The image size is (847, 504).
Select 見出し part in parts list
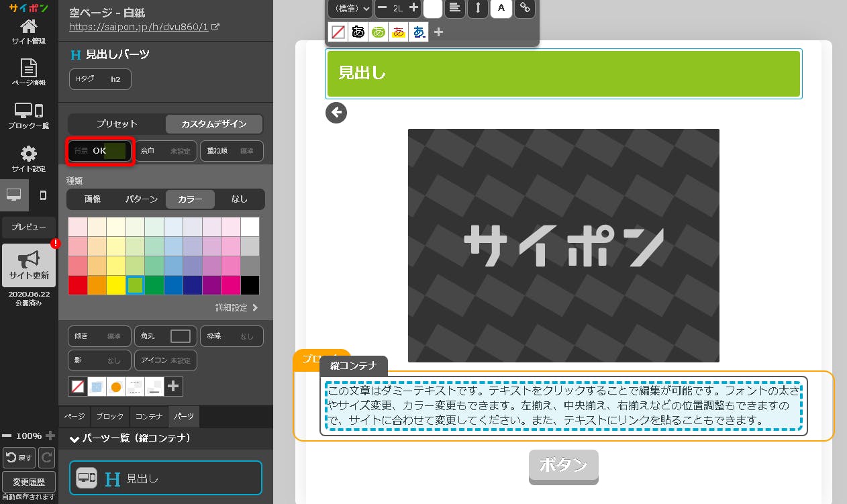[x=166, y=478]
